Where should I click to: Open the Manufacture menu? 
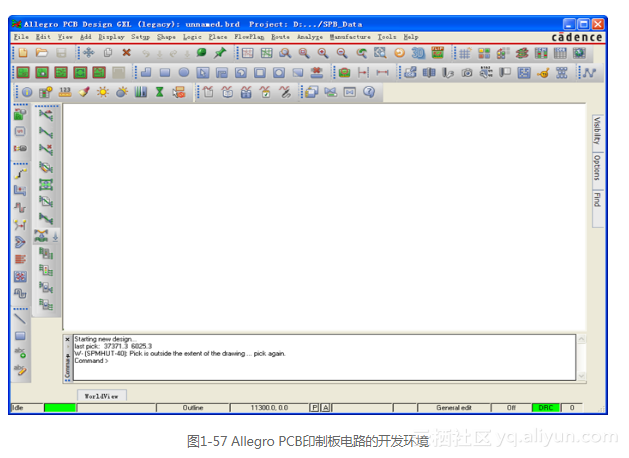pyautogui.click(x=350, y=37)
